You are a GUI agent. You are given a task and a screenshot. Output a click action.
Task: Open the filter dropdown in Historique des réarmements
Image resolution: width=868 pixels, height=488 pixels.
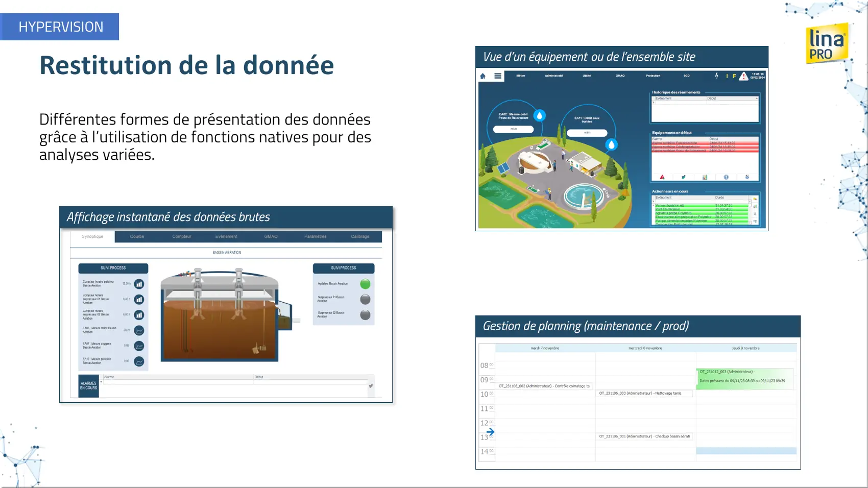[x=653, y=102]
